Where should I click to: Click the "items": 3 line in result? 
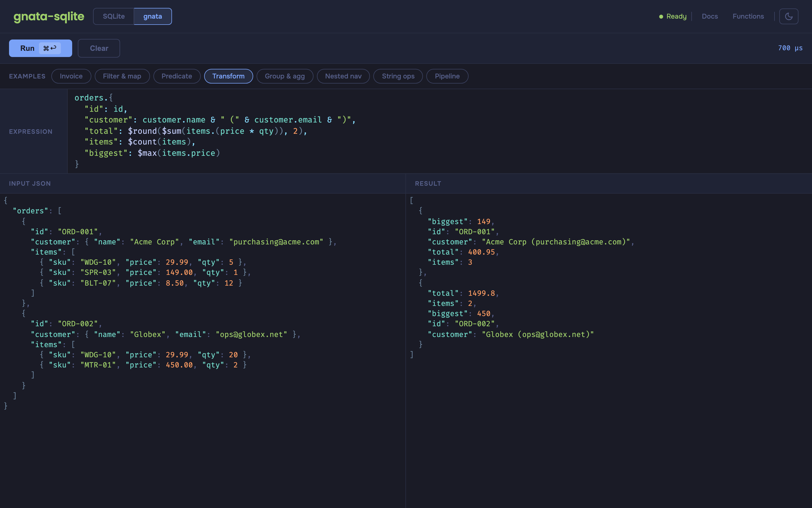(x=450, y=262)
